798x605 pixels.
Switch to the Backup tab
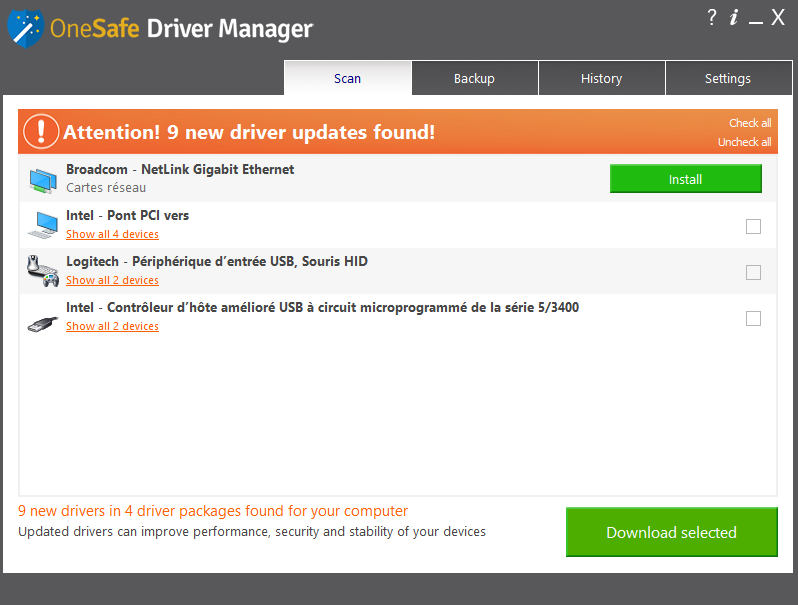(474, 78)
